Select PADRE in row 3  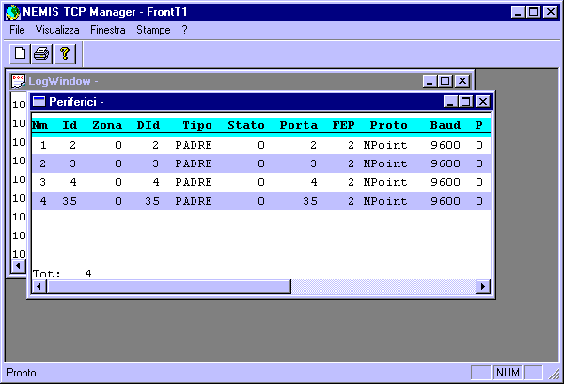tap(194, 182)
